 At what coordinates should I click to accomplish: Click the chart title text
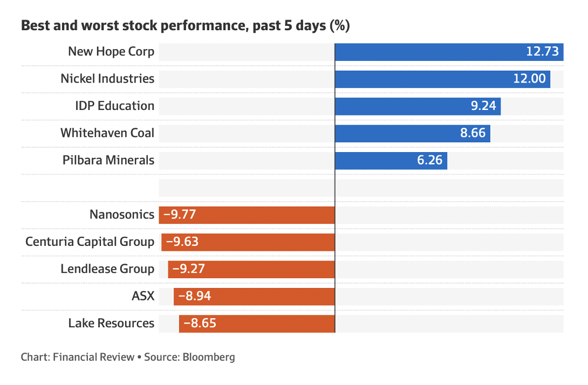click(185, 25)
